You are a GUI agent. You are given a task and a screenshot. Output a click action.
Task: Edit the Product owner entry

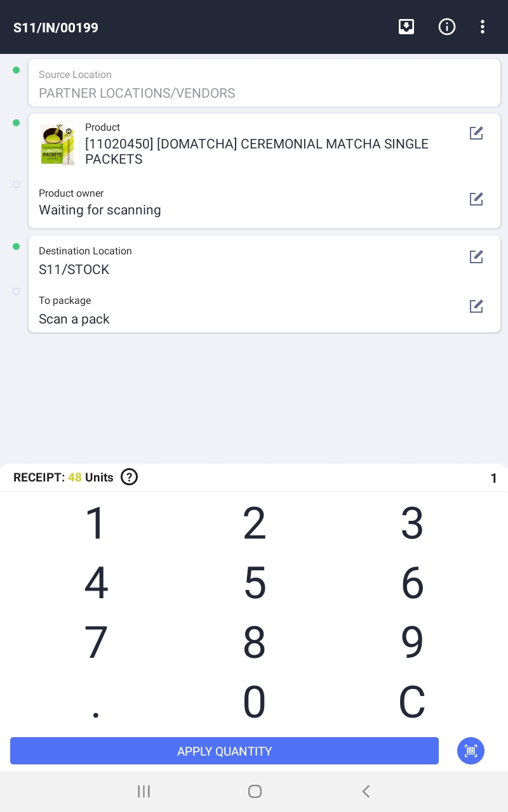pyautogui.click(x=476, y=199)
